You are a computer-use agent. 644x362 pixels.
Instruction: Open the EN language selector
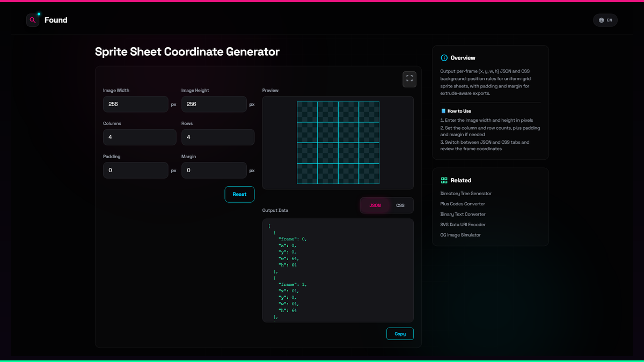pos(605,20)
